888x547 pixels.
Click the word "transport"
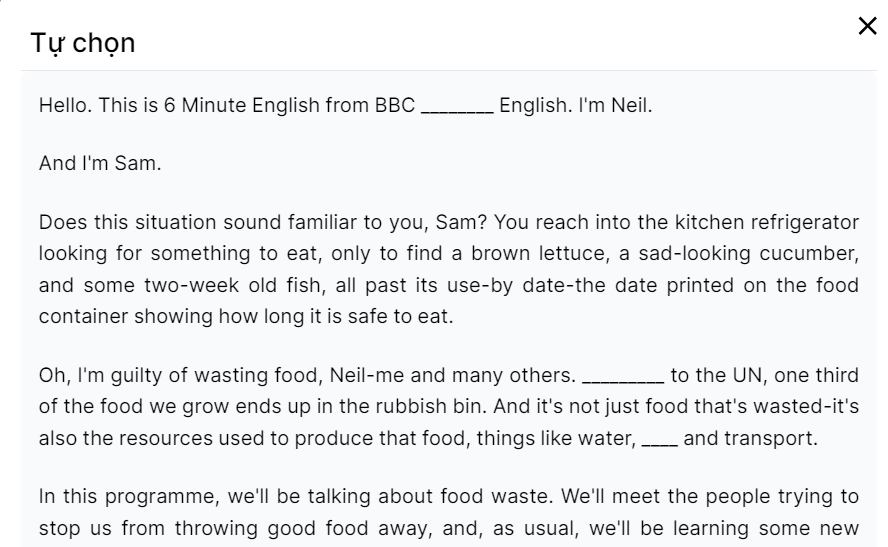pyautogui.click(x=774, y=438)
